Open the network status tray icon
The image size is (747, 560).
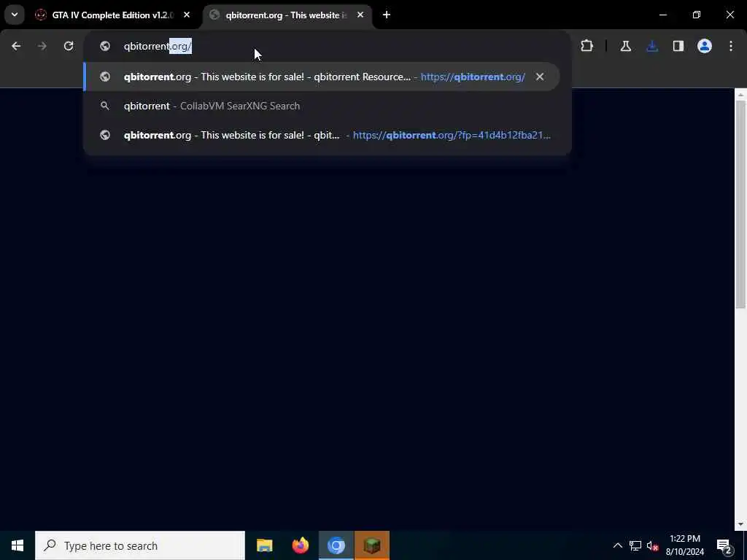pyautogui.click(x=635, y=545)
